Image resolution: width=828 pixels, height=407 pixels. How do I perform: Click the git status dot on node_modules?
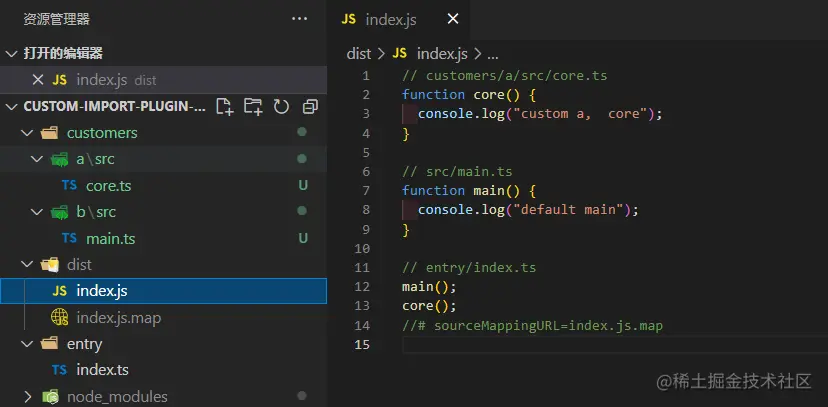[302, 395]
